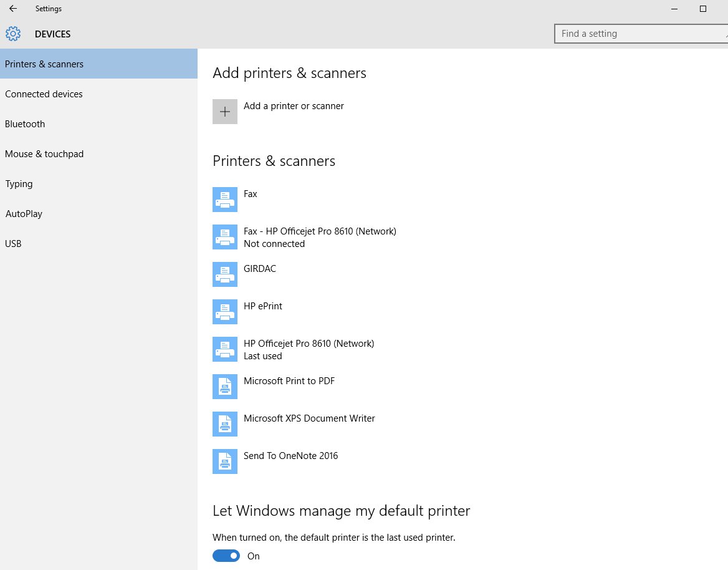Image resolution: width=728 pixels, height=570 pixels.
Task: Select the Typing settings category
Action: coord(19,184)
